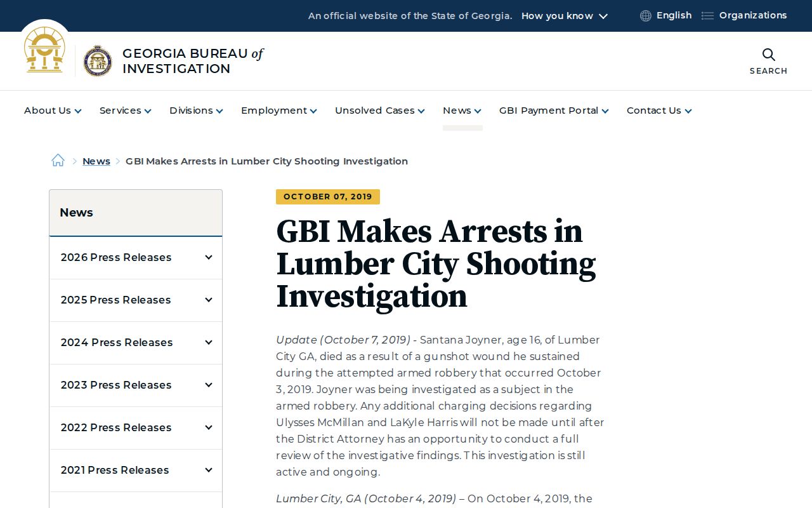Expand 2023 Press Releases chevron
Screen dimensions: 812x508
(x=208, y=385)
